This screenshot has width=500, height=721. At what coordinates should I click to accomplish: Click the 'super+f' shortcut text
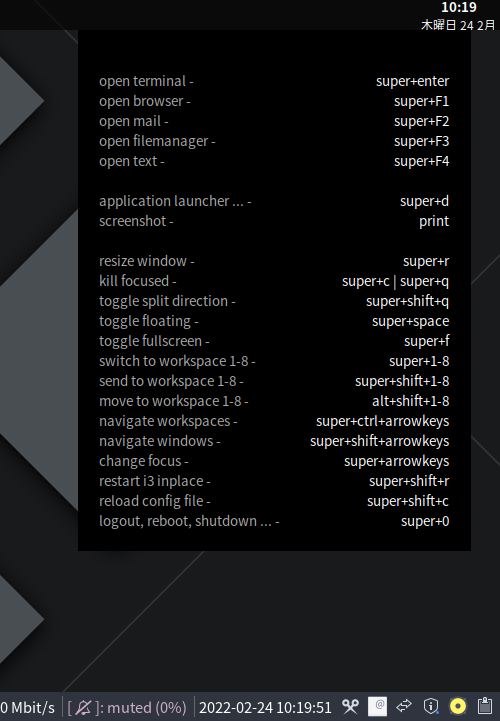pos(427,341)
